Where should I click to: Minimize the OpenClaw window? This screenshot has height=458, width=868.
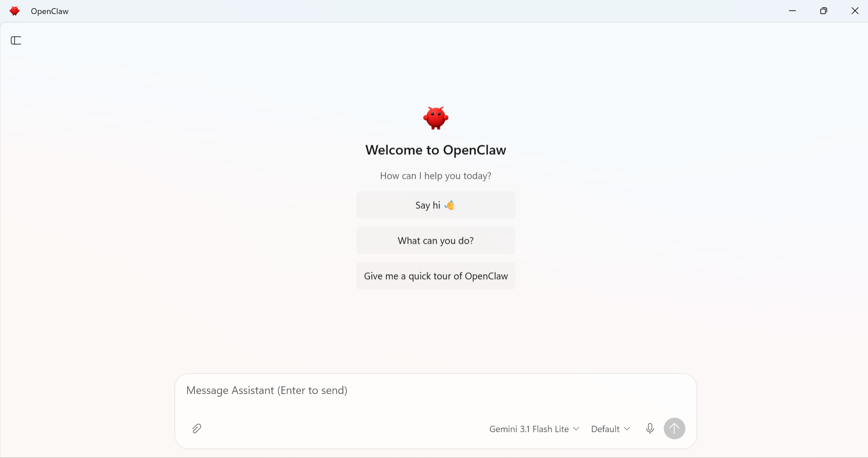pyautogui.click(x=793, y=11)
